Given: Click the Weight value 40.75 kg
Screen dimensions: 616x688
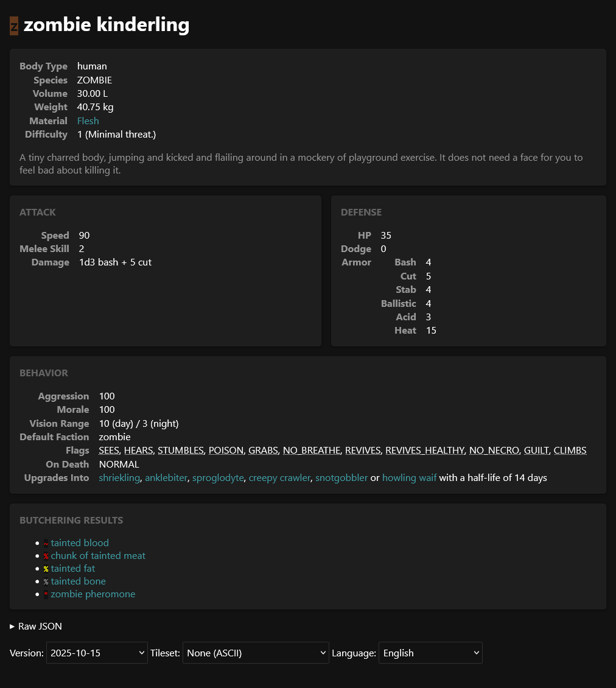Looking at the screenshot, I should 95,107.
